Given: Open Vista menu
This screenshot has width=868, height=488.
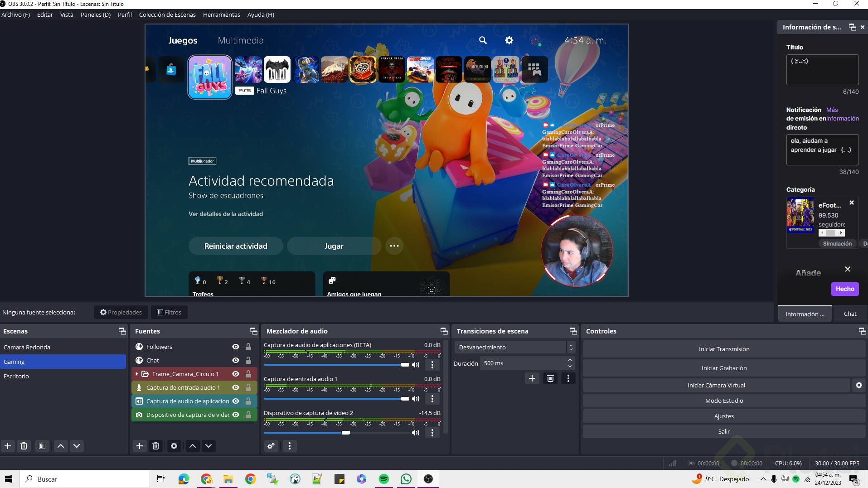Looking at the screenshot, I should coord(67,14).
